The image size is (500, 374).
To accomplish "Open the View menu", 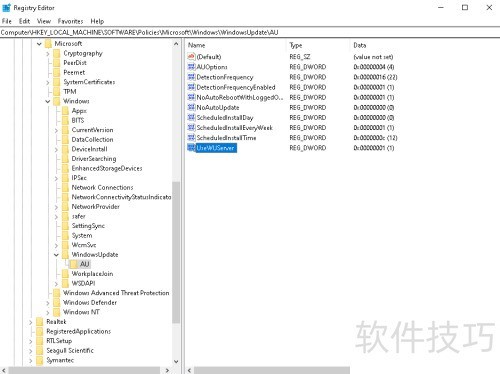I will point(44,21).
